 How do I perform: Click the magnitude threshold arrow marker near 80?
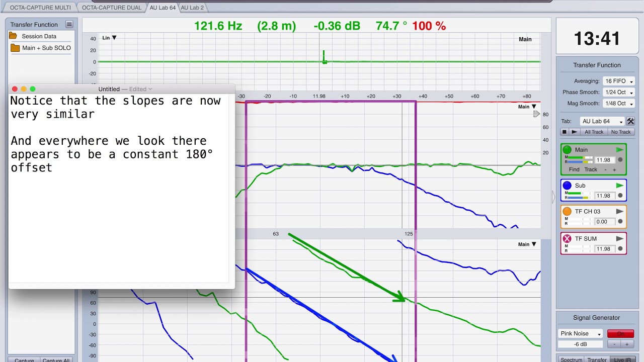click(536, 115)
